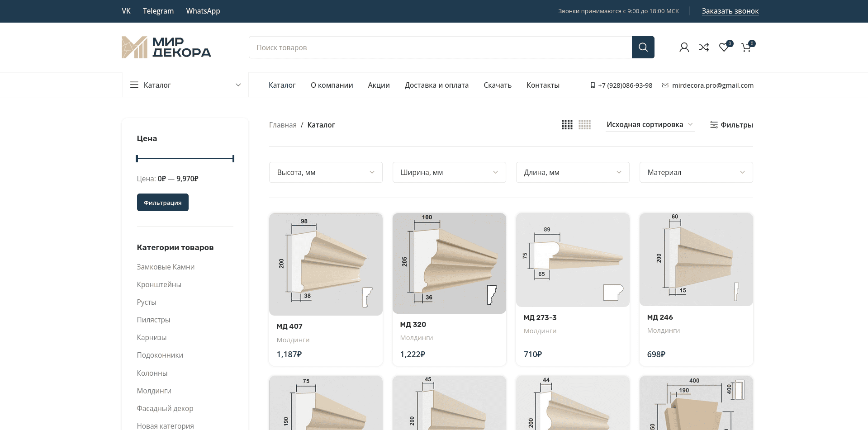The width and height of the screenshot is (868, 430).
Task: Click the 1,222₽ price text
Action: pos(413,354)
